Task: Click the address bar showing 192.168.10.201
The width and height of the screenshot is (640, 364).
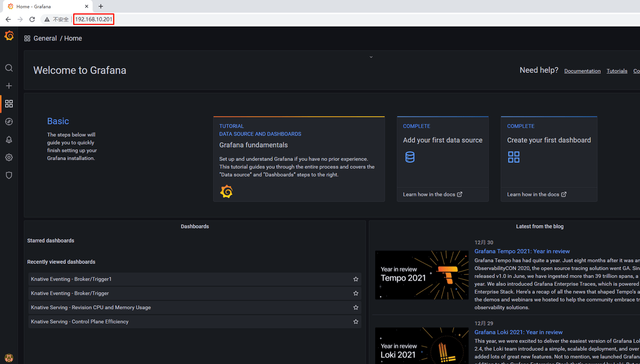Action: point(94,19)
